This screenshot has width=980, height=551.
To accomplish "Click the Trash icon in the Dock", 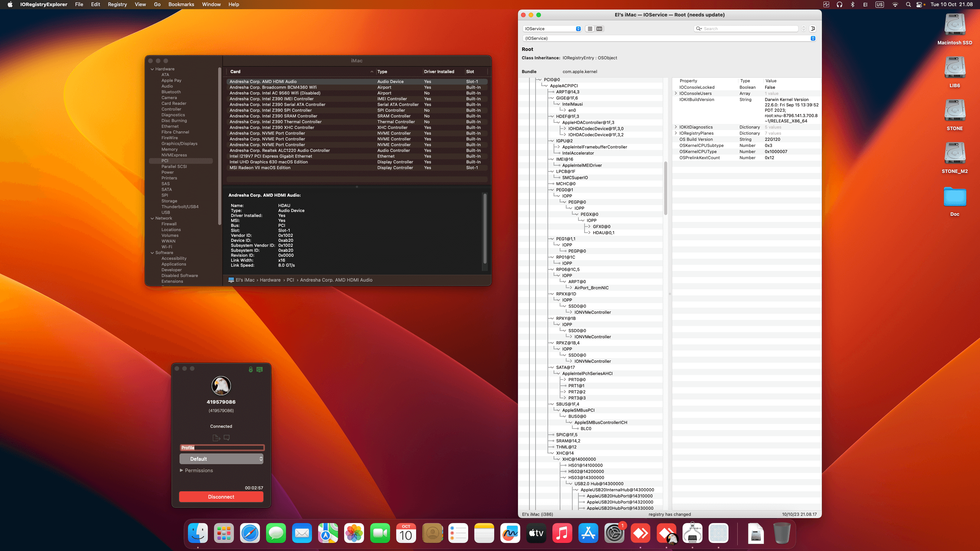I will pyautogui.click(x=783, y=533).
